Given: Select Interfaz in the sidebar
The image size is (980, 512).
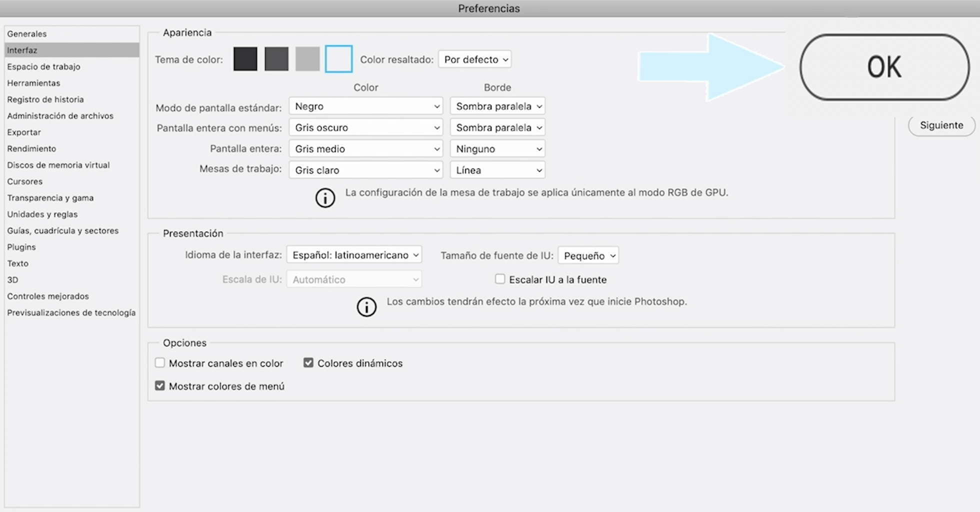Looking at the screenshot, I should point(72,50).
